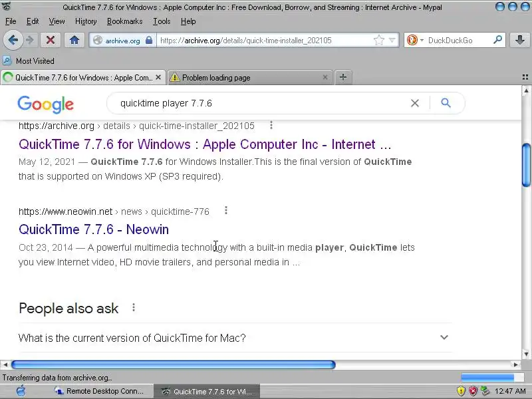Select QuickTime 7.7.6 taskbar window button
Viewport: 532px width, 399px height.
[x=207, y=391]
